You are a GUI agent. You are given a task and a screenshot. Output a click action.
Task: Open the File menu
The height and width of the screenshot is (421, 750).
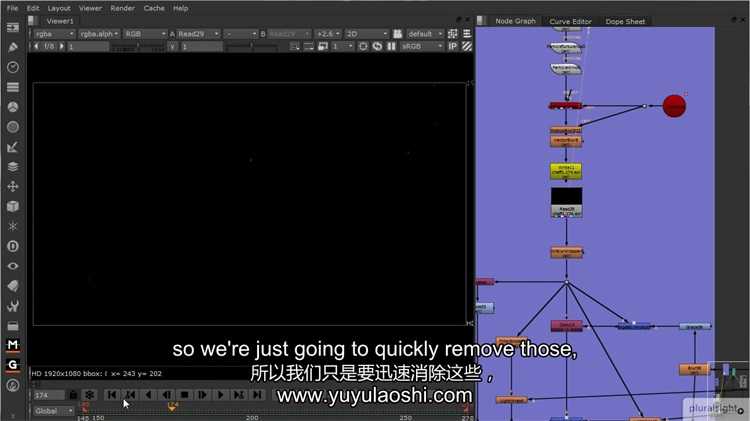tap(12, 8)
